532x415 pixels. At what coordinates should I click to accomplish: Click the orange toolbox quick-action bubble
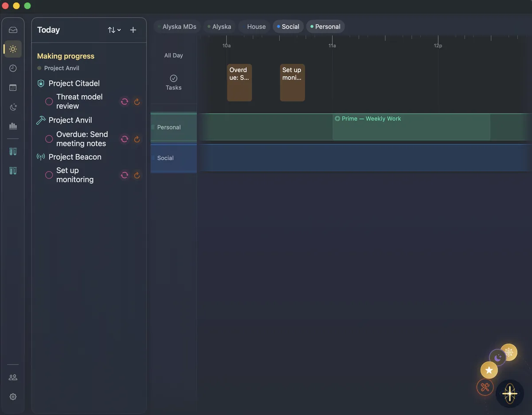(485, 387)
